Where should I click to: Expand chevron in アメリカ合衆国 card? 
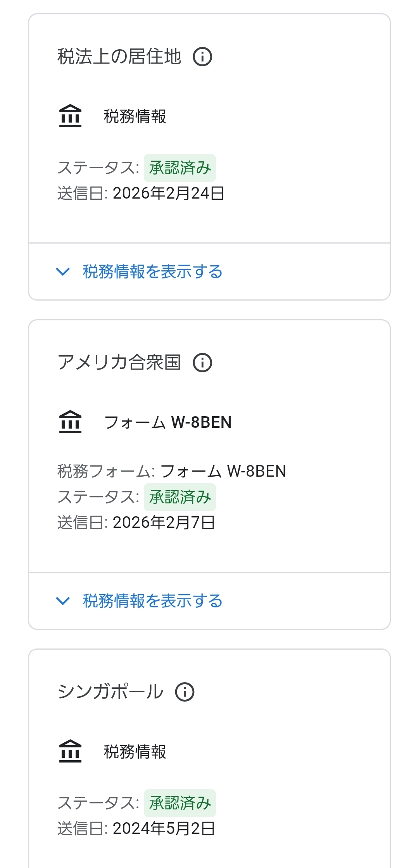click(63, 601)
